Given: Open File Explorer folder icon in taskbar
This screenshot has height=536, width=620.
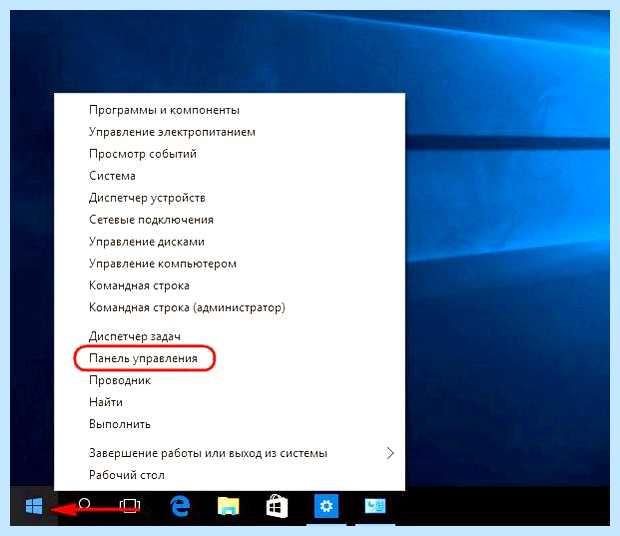Looking at the screenshot, I should pyautogui.click(x=228, y=506).
